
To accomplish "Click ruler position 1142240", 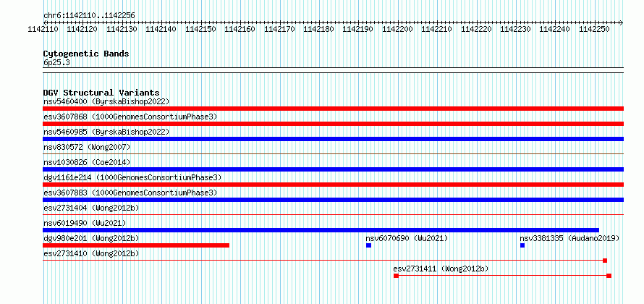I will [555, 29].
